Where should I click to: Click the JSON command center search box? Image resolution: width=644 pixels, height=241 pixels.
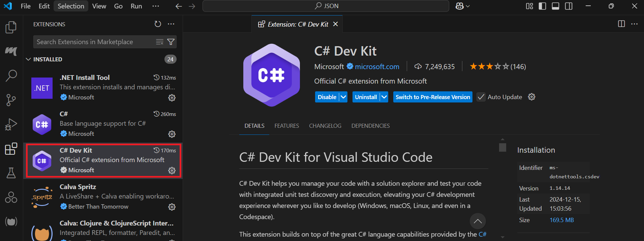click(326, 6)
